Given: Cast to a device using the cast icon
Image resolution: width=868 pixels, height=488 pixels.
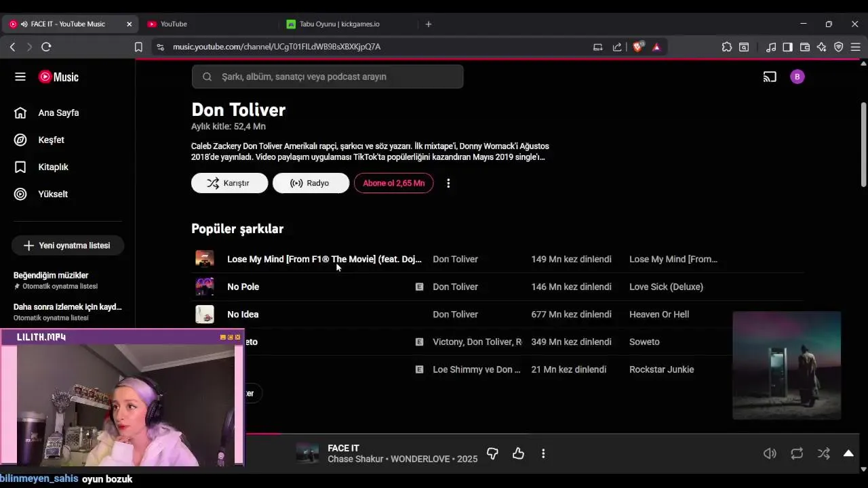Looking at the screenshot, I should 770,77.
